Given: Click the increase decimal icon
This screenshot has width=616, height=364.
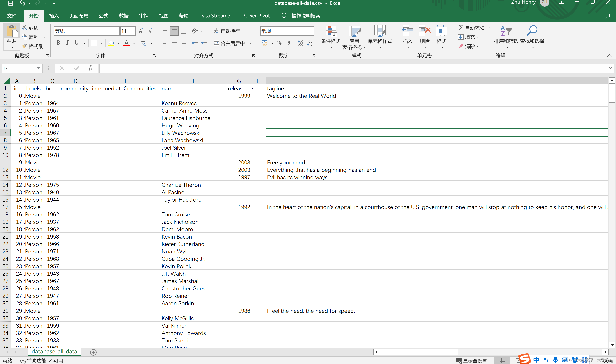Looking at the screenshot, I should [301, 43].
